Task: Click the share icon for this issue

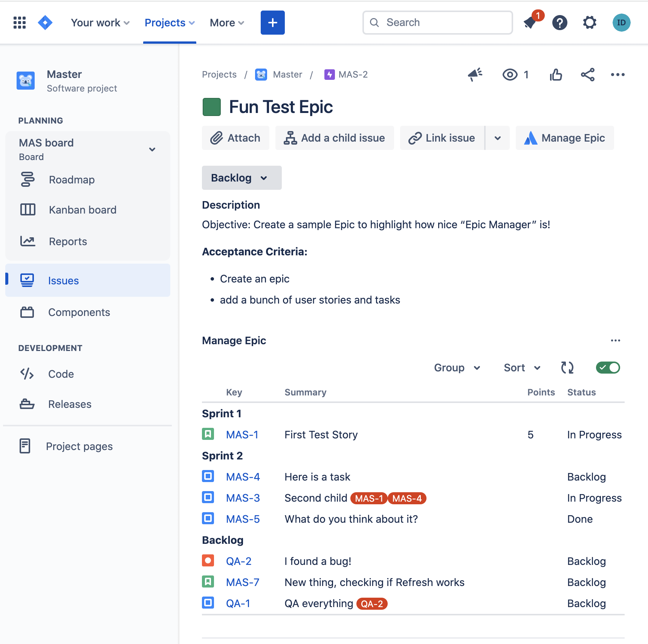Action: [587, 75]
